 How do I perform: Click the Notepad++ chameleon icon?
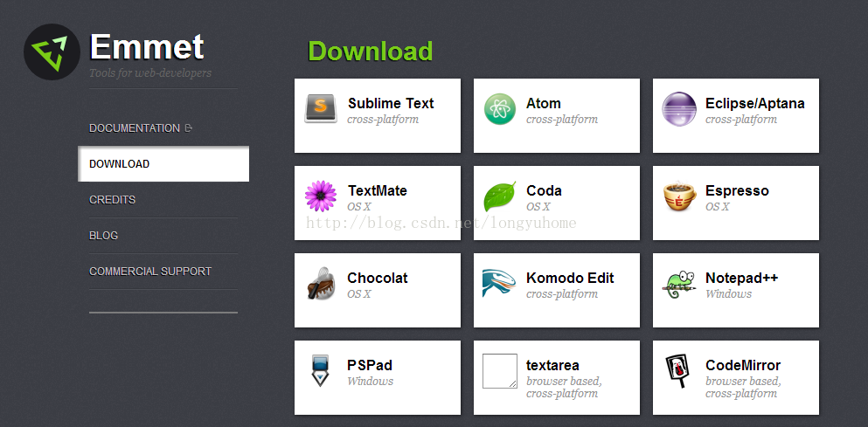[x=679, y=284]
